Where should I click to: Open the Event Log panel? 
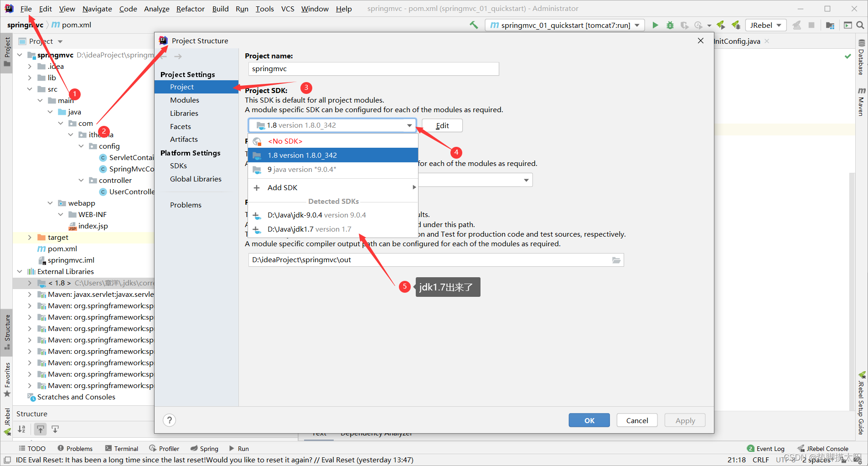click(x=766, y=449)
